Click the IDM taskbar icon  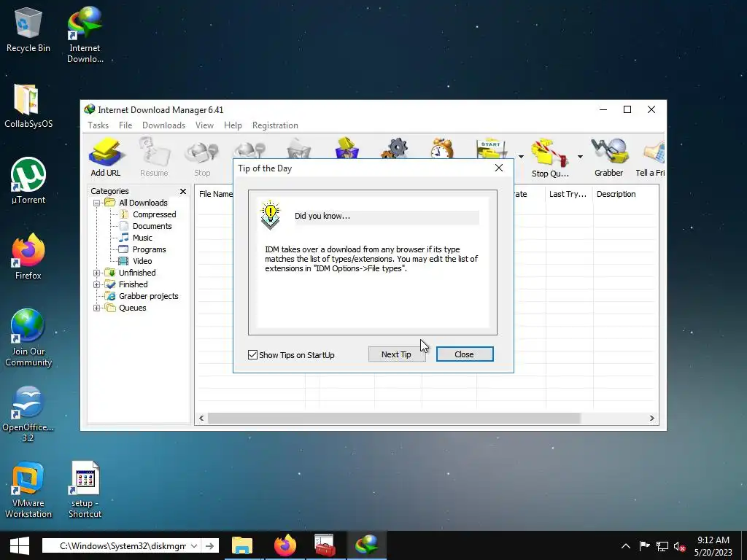(366, 545)
